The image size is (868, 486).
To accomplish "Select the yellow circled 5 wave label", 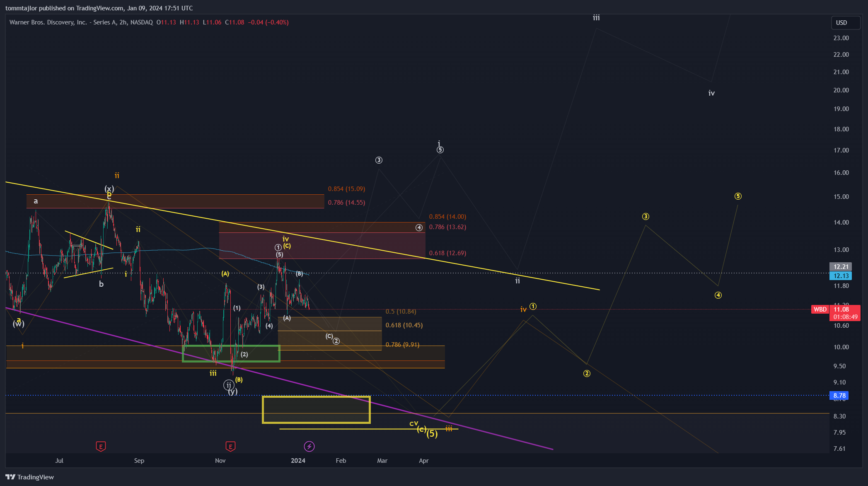I will click(x=738, y=196).
